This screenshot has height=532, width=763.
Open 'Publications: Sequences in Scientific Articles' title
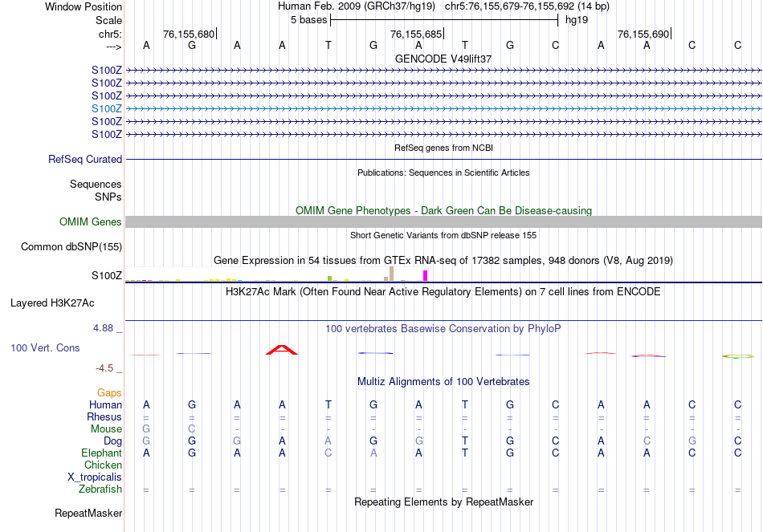tap(443, 173)
